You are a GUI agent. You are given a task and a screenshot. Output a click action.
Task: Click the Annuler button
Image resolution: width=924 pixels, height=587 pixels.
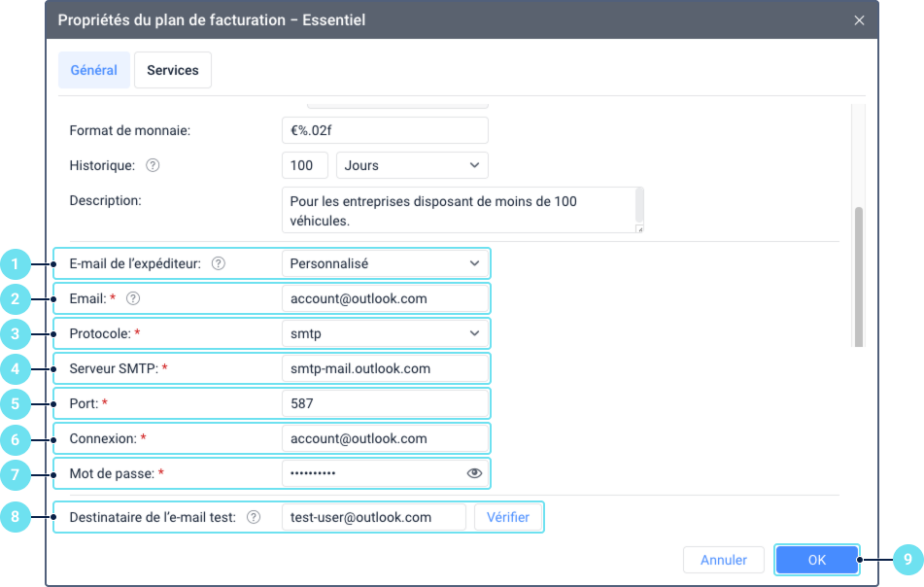[724, 560]
